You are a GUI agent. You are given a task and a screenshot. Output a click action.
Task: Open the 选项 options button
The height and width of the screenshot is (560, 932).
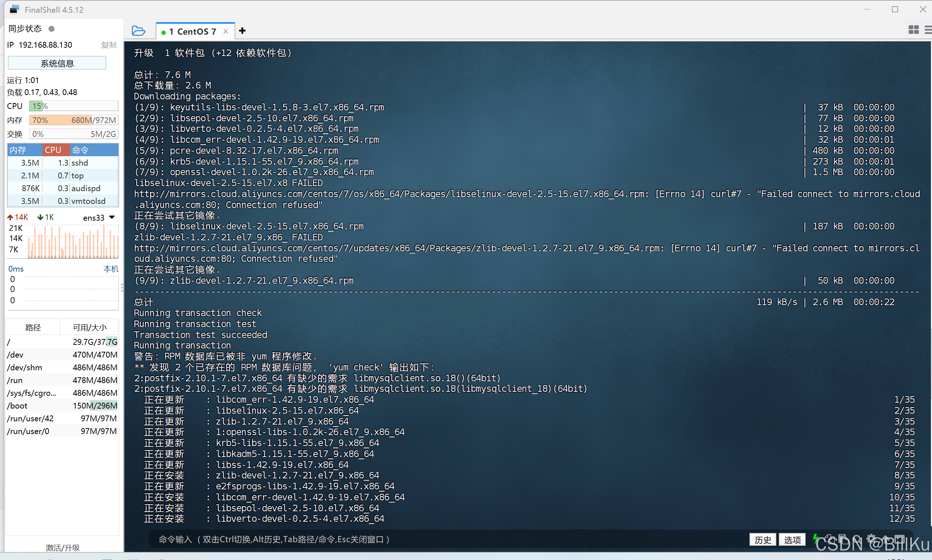(x=792, y=540)
